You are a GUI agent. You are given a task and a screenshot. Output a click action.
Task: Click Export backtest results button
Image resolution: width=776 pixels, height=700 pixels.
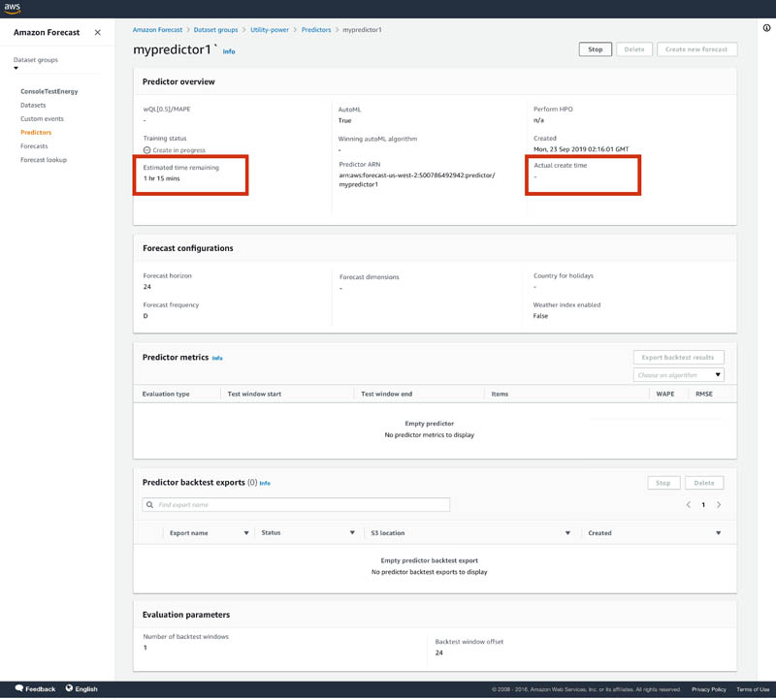point(678,357)
